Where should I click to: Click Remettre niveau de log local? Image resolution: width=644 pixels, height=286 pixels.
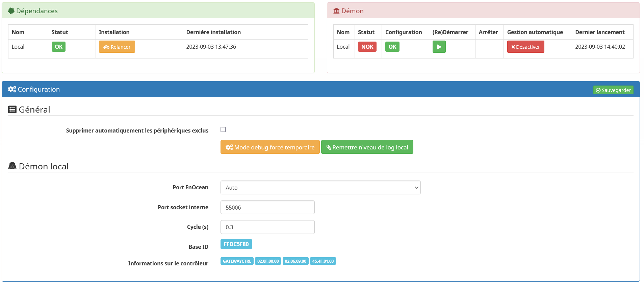coord(367,147)
